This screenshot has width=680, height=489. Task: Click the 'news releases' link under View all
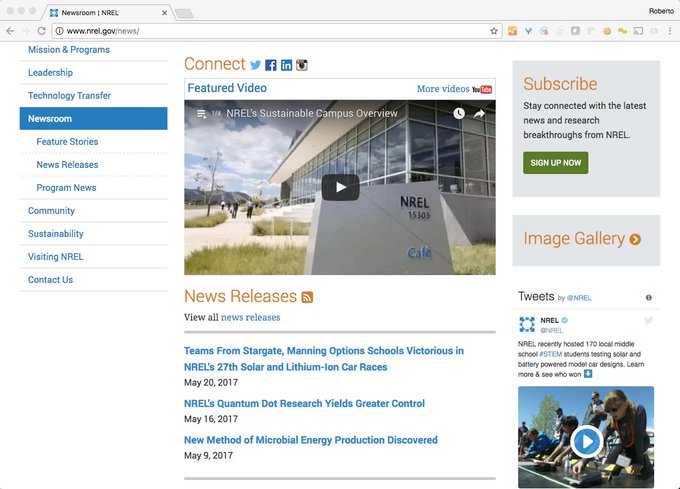250,317
